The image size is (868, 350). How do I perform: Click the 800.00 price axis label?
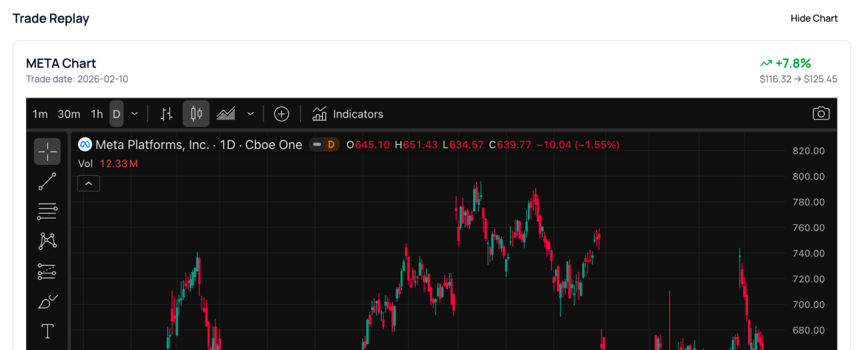(809, 177)
